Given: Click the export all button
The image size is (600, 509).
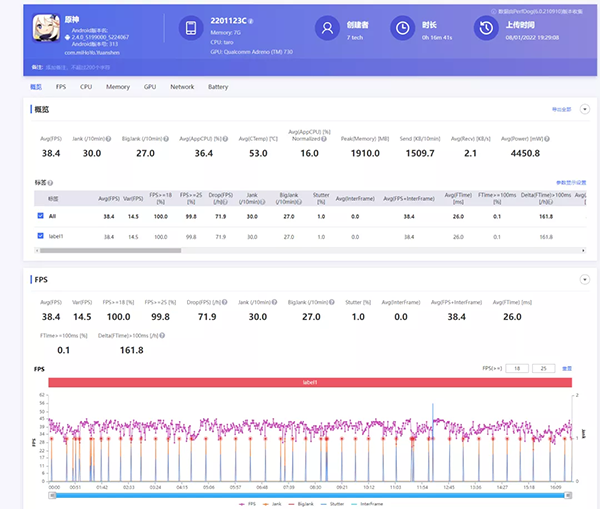Looking at the screenshot, I should click(x=560, y=108).
